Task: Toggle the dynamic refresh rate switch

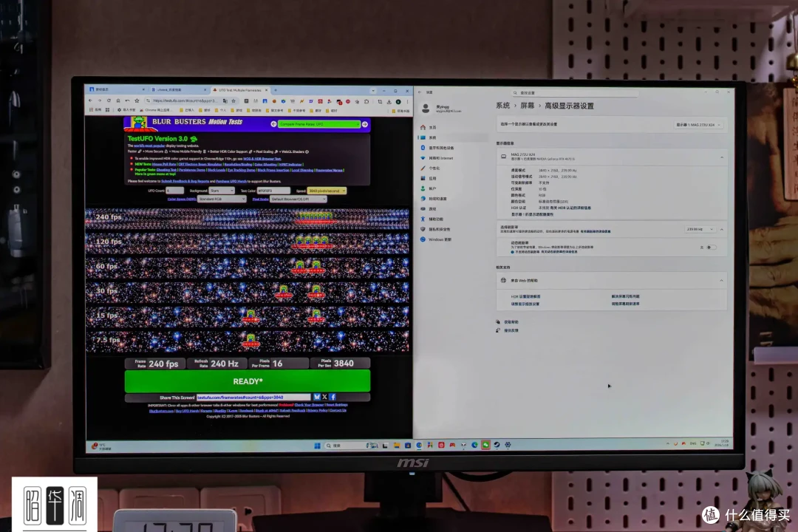Action: [712, 248]
